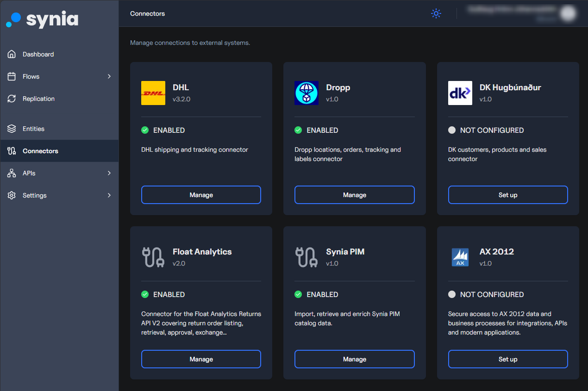The height and width of the screenshot is (391, 588).
Task: Click the DK Hugbúnaður card title
Action: [x=510, y=87]
